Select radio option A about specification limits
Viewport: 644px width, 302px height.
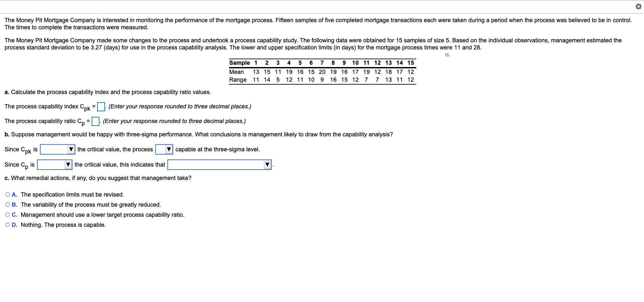tap(7, 194)
